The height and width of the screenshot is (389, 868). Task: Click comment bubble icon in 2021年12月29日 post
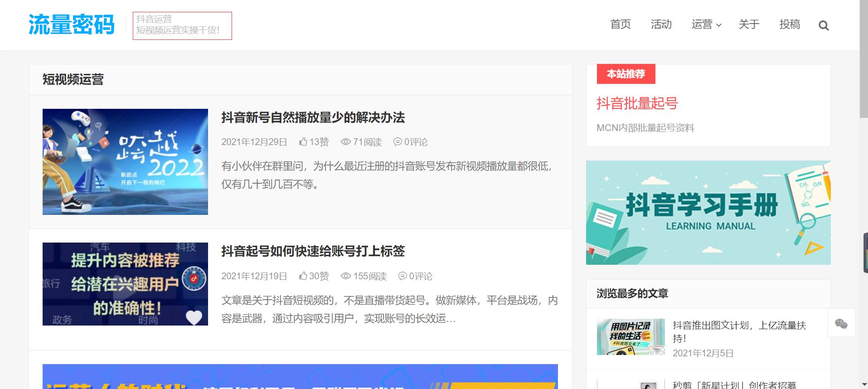[x=398, y=142]
